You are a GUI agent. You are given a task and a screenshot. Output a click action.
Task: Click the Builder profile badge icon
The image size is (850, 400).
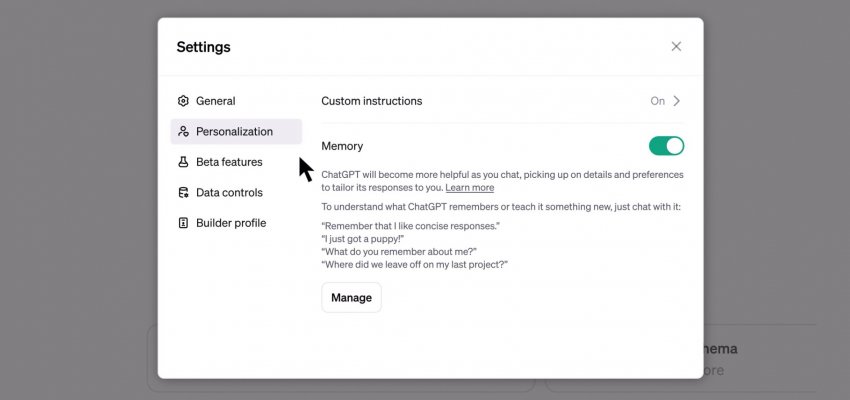click(183, 223)
